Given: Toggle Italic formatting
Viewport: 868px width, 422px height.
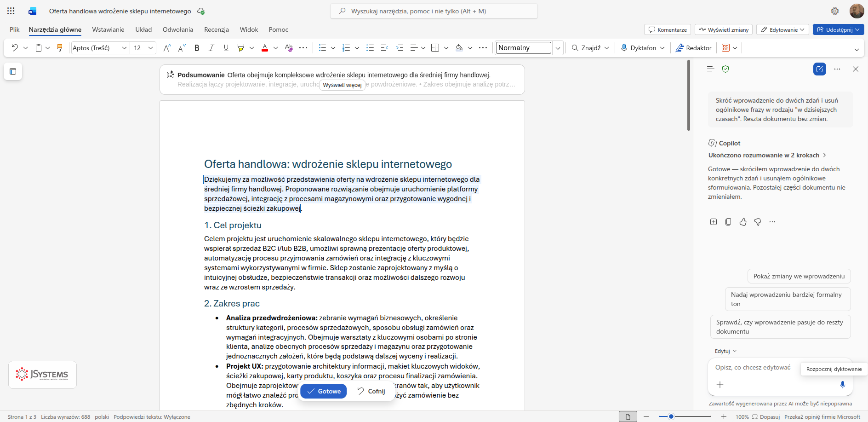Looking at the screenshot, I should coord(211,48).
